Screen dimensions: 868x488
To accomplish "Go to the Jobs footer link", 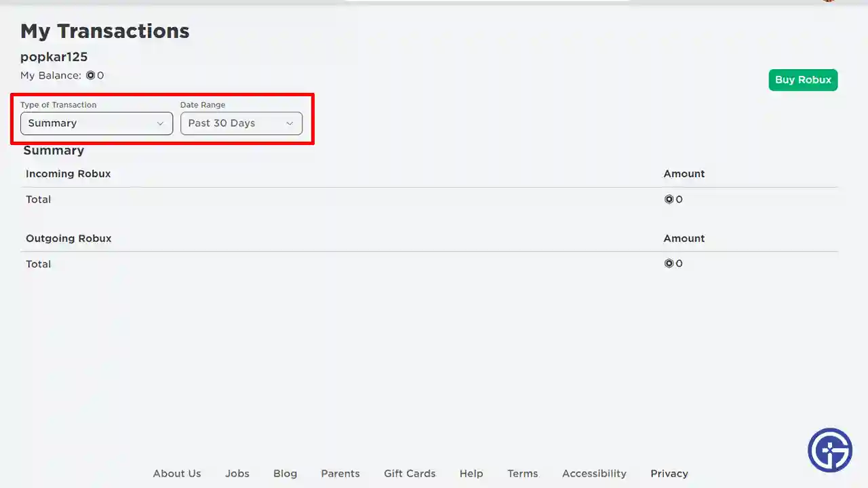I will coord(237,474).
